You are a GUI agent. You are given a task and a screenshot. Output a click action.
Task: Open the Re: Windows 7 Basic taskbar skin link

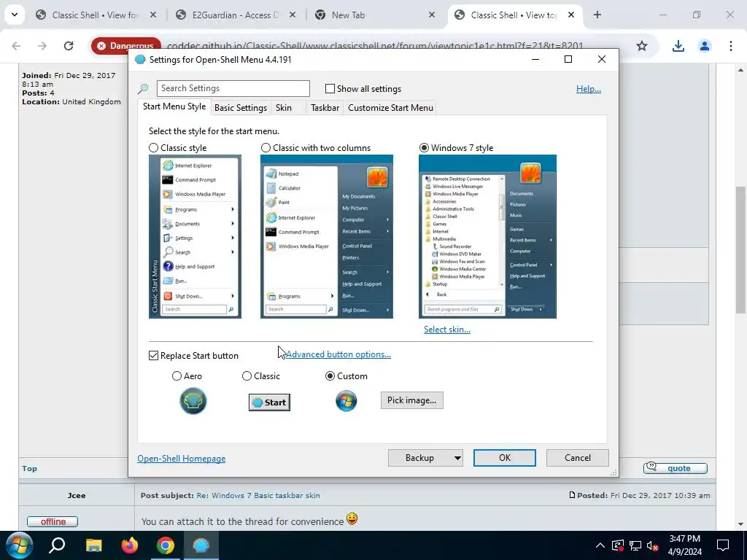pyautogui.click(x=258, y=495)
